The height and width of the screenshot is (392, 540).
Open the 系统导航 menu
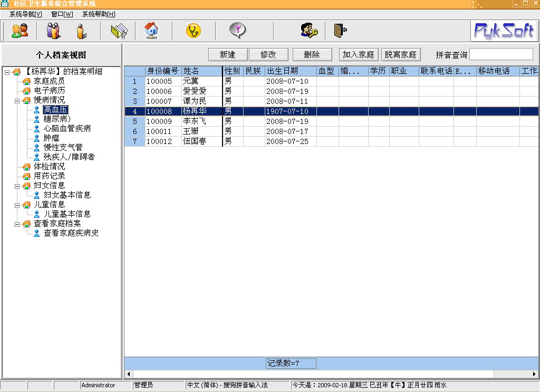tap(25, 14)
